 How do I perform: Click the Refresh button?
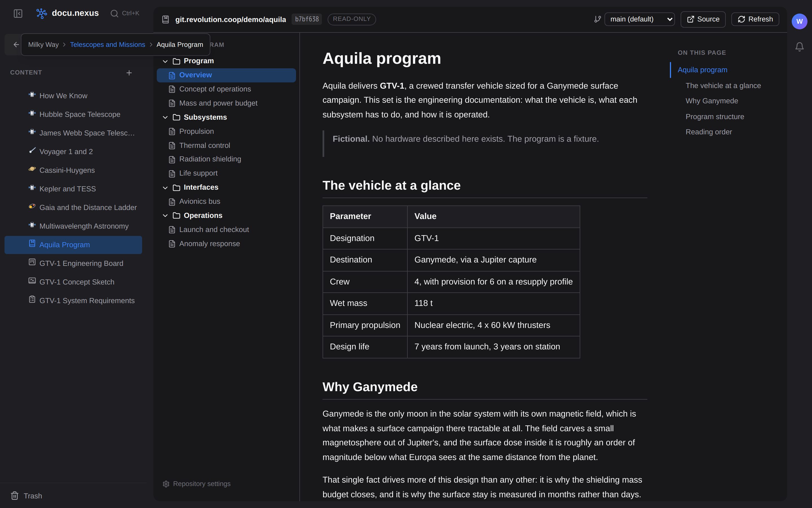[755, 19]
